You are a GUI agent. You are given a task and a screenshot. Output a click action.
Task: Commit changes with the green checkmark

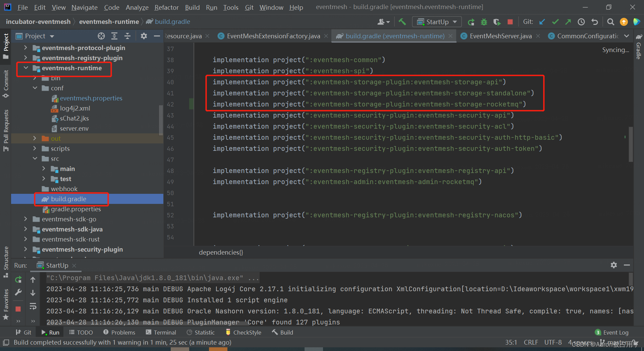(x=555, y=22)
